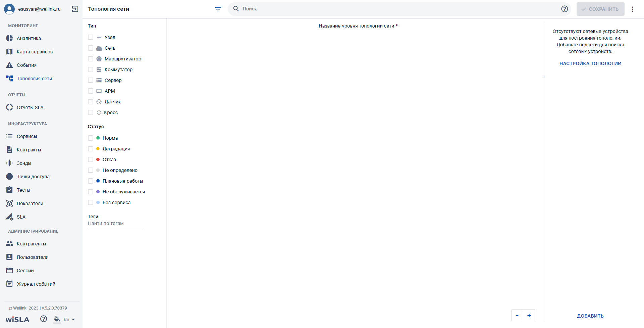Viewport: 644px width, 328px height.
Task: Enable the Деградация status checkbox
Action: [x=91, y=149]
